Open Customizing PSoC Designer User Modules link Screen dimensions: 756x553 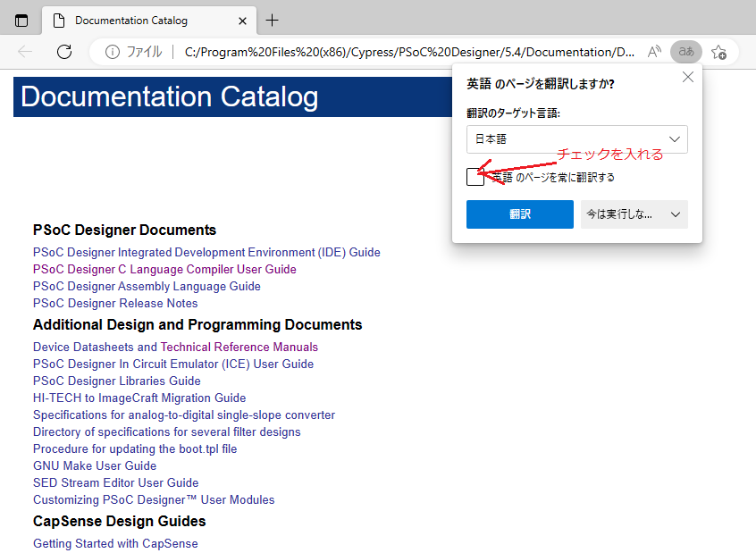coord(154,500)
